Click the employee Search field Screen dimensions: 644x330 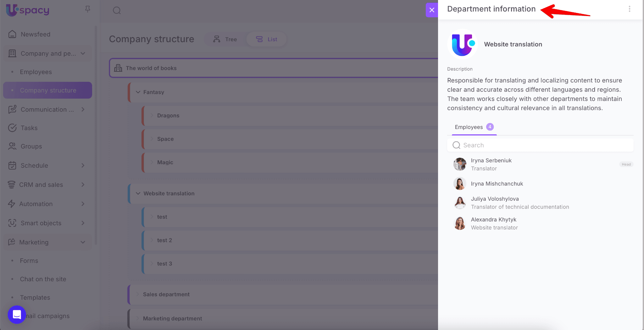click(x=540, y=145)
